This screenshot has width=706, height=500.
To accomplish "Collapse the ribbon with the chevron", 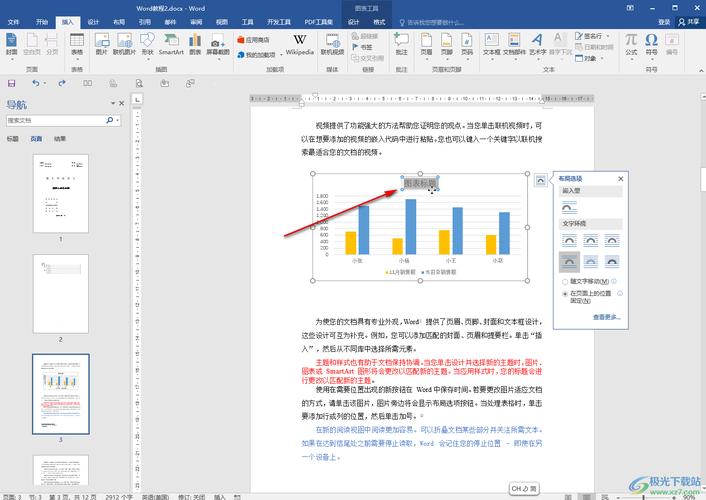I will pos(701,70).
